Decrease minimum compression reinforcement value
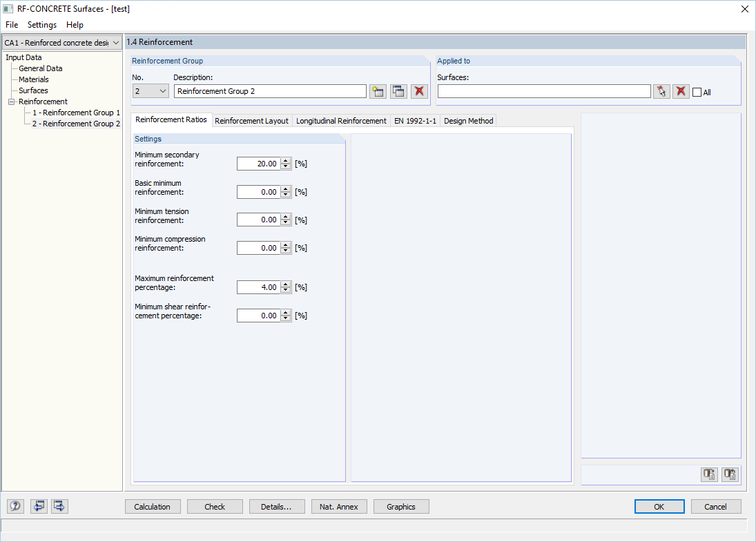 [x=286, y=251]
